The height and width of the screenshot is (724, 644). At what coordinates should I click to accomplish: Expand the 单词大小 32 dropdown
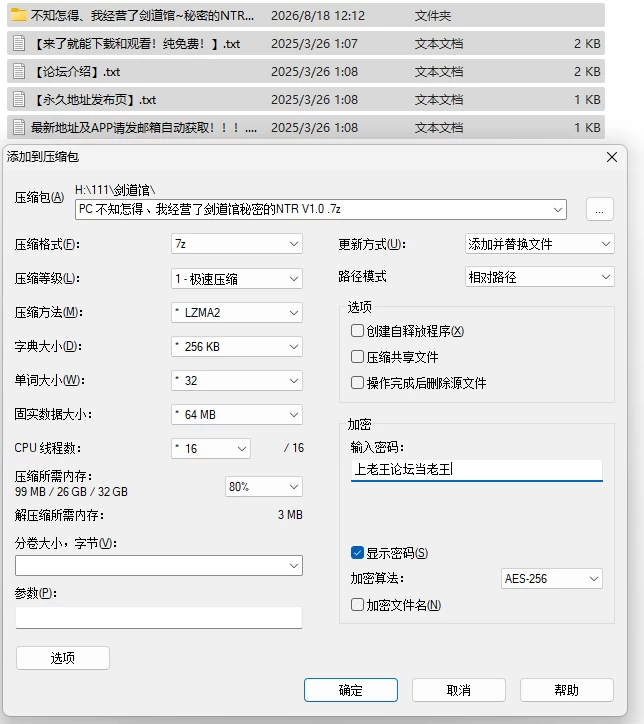(237, 380)
